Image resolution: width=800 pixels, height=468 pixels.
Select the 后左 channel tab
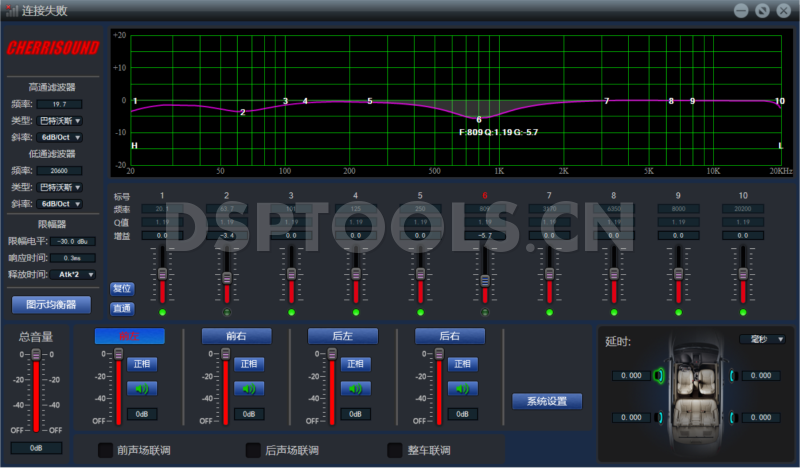point(343,336)
